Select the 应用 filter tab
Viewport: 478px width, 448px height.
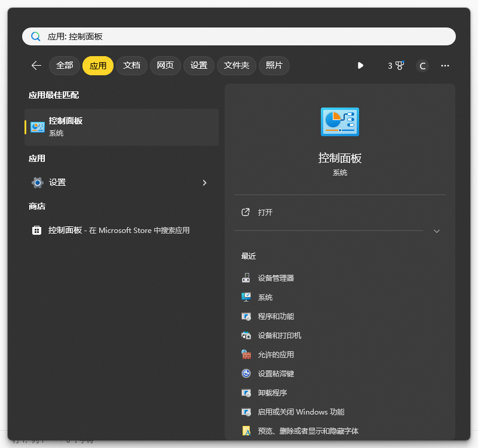click(98, 66)
